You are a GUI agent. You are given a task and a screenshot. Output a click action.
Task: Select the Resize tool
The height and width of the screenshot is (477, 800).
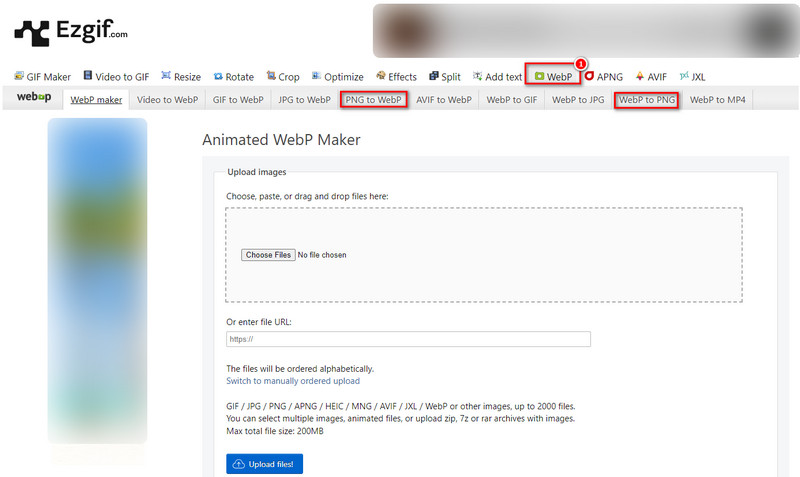coord(180,77)
